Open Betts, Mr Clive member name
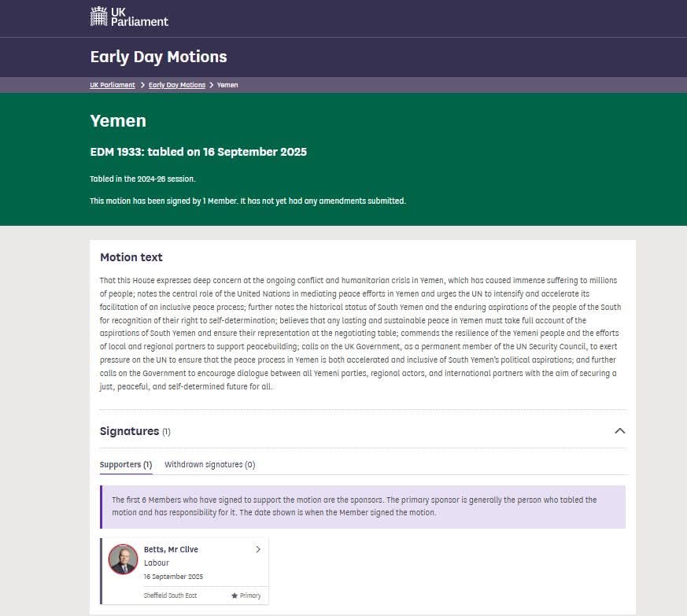The image size is (687, 616). coord(171,550)
